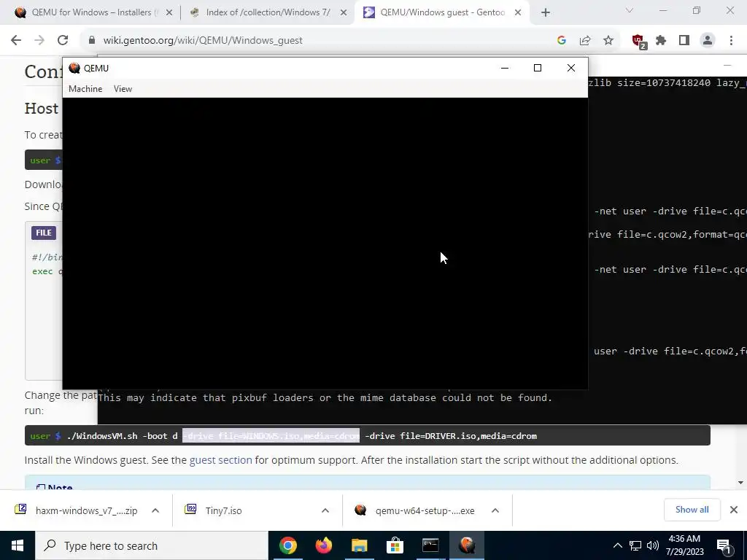The height and width of the screenshot is (560, 747).
Task: Open the Machine menu in QEMU
Action: 85,88
